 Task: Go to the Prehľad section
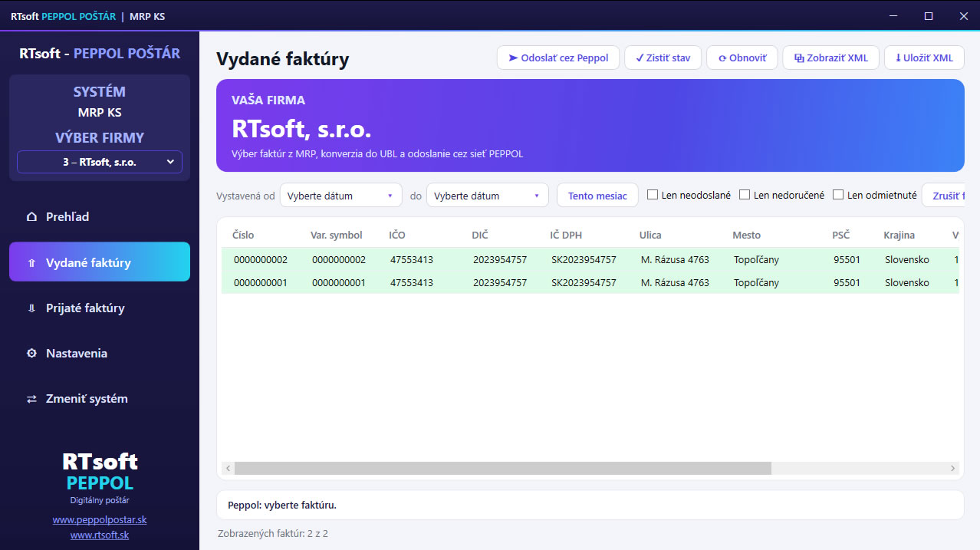point(100,217)
